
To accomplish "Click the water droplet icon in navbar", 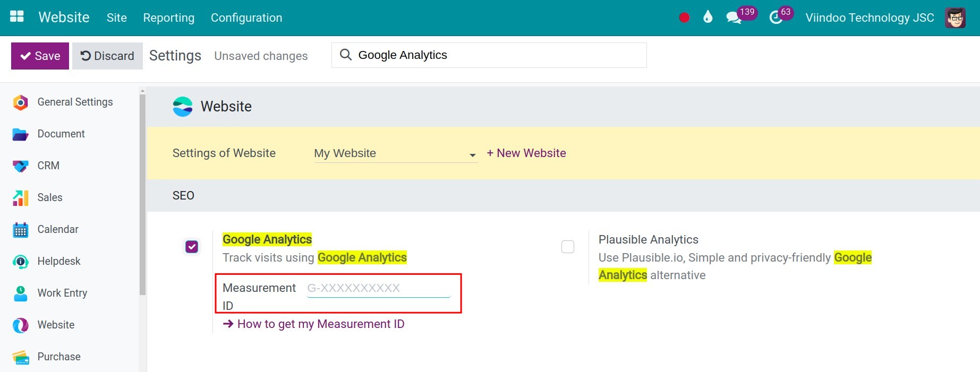I will (708, 17).
